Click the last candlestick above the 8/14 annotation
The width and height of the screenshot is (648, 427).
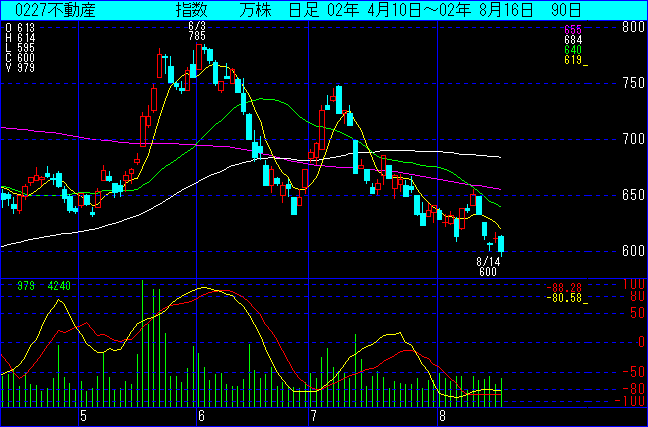501,245
